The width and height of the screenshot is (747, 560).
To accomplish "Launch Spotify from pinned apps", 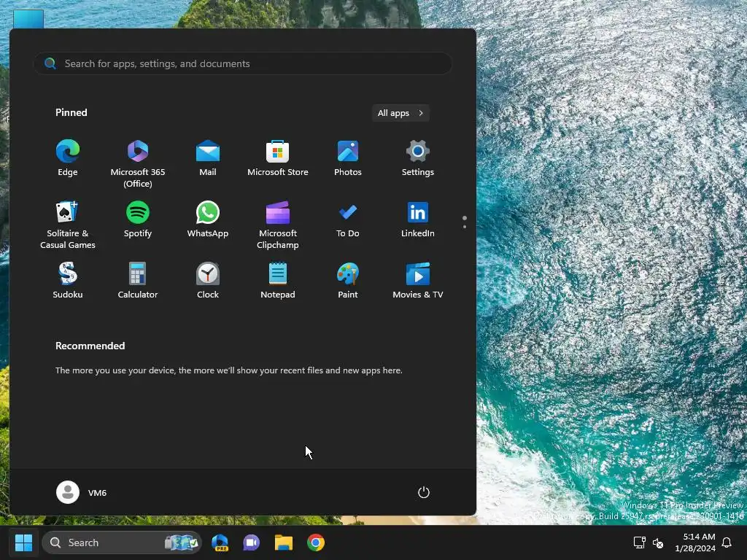I will pos(138,220).
